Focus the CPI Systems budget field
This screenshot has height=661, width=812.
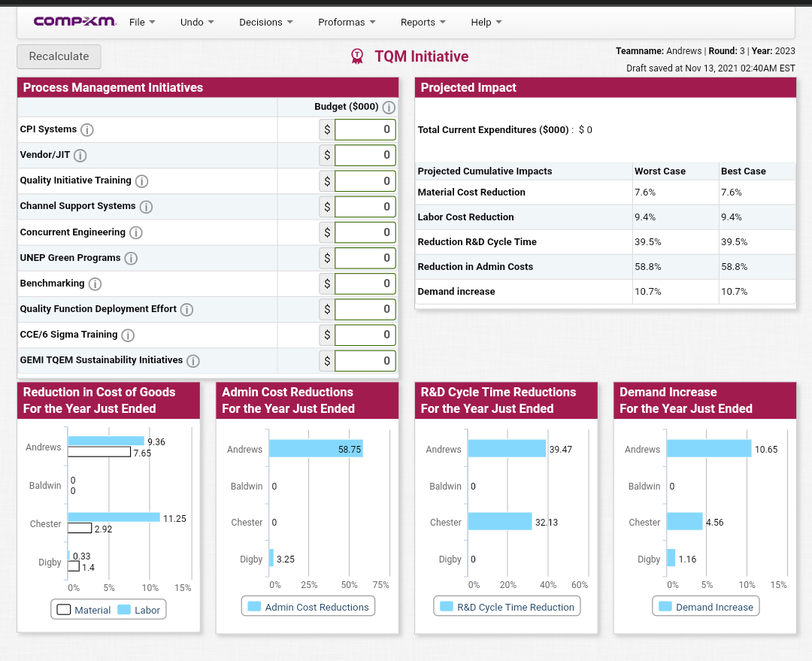tap(365, 129)
